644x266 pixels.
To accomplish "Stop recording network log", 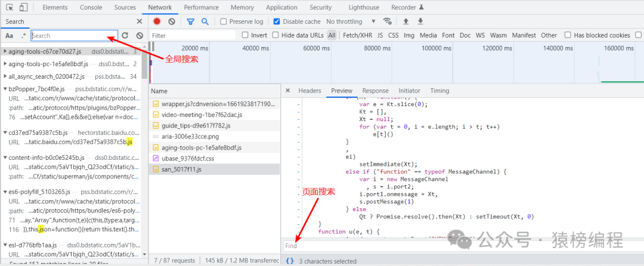I will [x=157, y=21].
